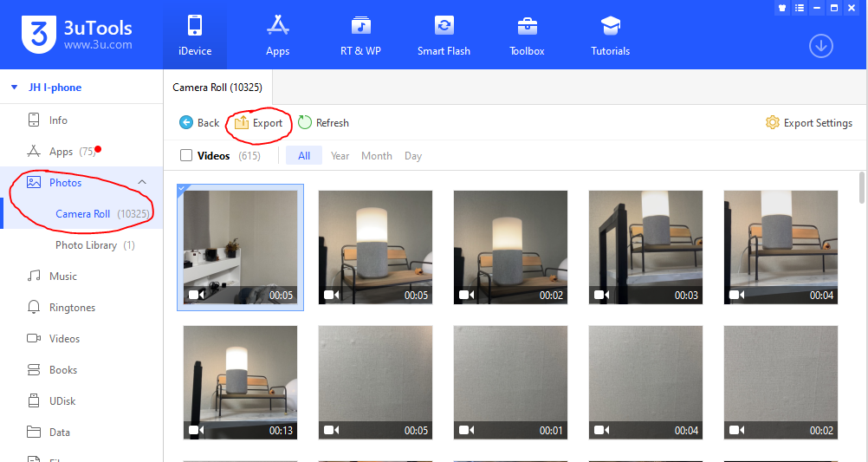This screenshot has width=868, height=462.
Task: Select the first-row 00:04 lamp video
Action: tap(781, 247)
